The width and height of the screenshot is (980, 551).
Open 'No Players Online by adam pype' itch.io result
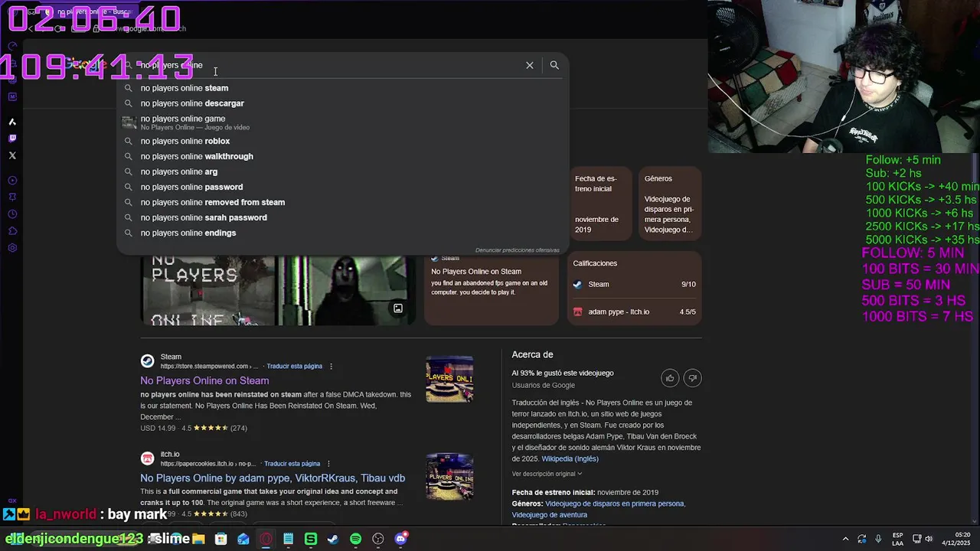pyautogui.click(x=273, y=478)
